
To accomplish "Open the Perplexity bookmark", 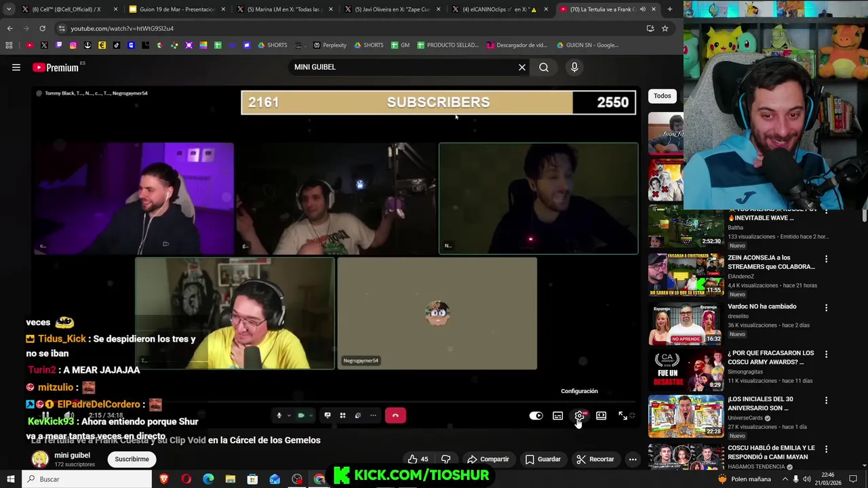I will tap(330, 45).
